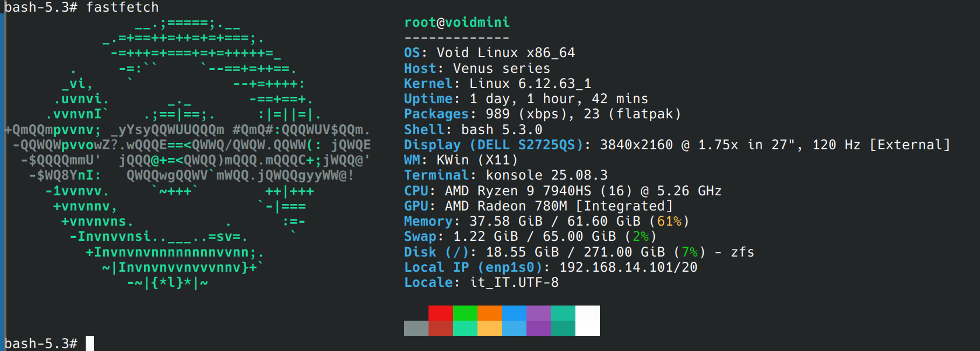980x351 pixels.
Task: Click the yellow 61% memory usage value
Action: point(669,221)
